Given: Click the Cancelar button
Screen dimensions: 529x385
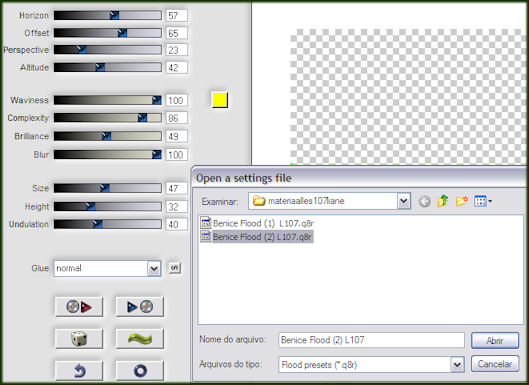Looking at the screenshot, I should coord(495,364).
